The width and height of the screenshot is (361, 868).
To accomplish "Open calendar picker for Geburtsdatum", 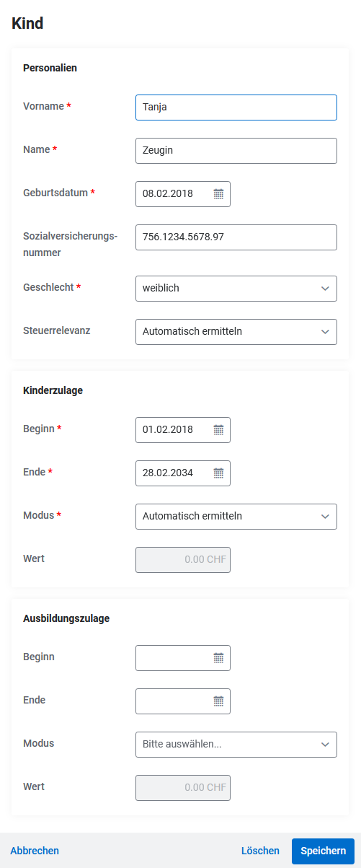I will pyautogui.click(x=218, y=193).
